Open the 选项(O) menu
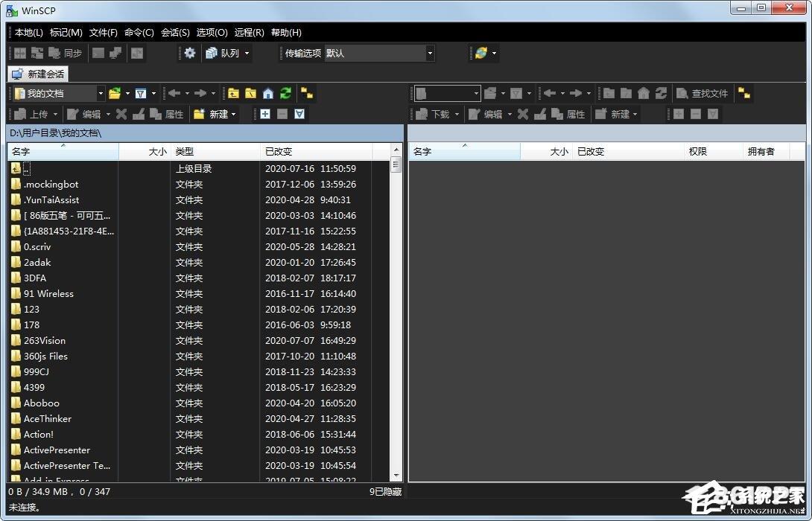The width and height of the screenshot is (812, 521). (212, 32)
